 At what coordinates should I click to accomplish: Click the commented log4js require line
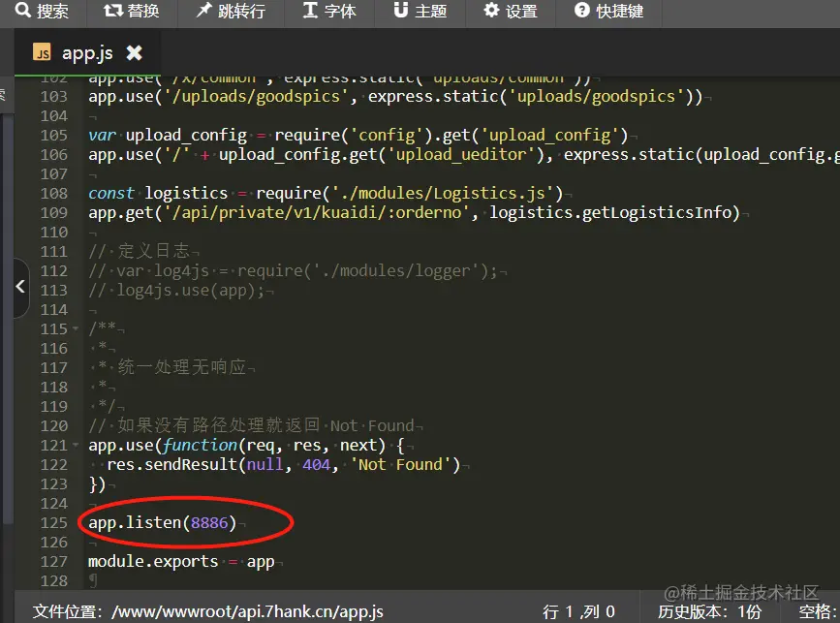click(x=293, y=270)
